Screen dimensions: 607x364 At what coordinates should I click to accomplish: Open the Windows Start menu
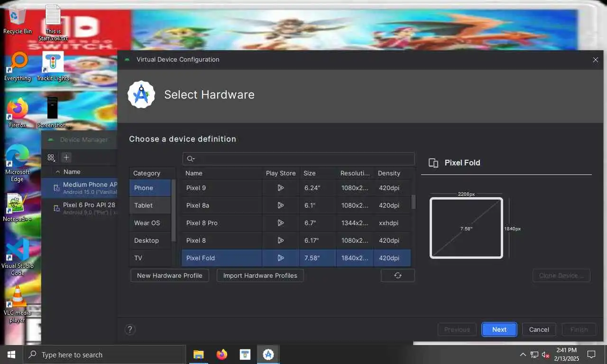(x=11, y=355)
